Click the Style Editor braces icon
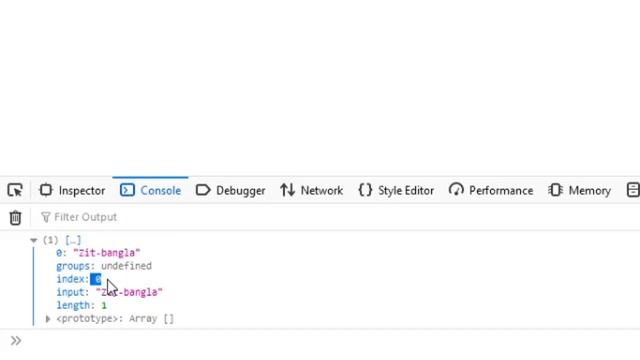The height and width of the screenshot is (360, 640). coord(365,190)
